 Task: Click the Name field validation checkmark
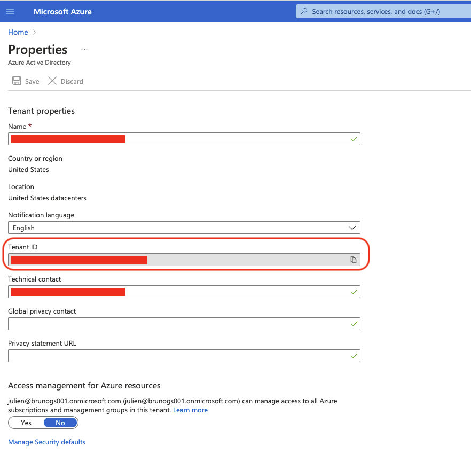[x=354, y=139]
